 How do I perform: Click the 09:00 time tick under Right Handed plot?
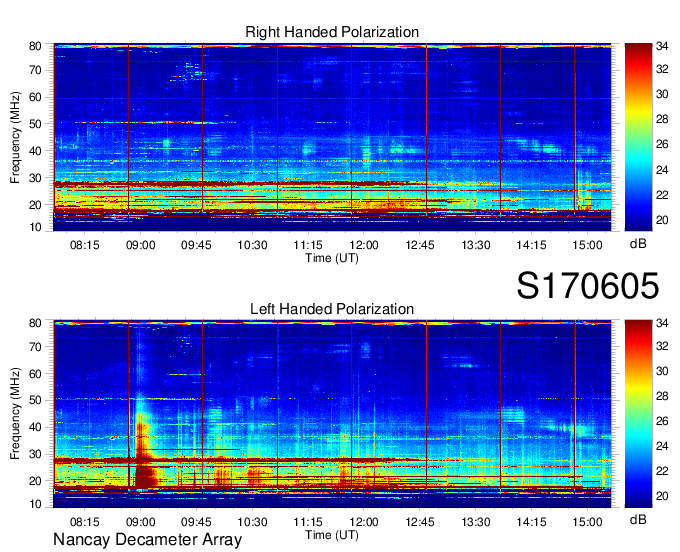coord(141,245)
